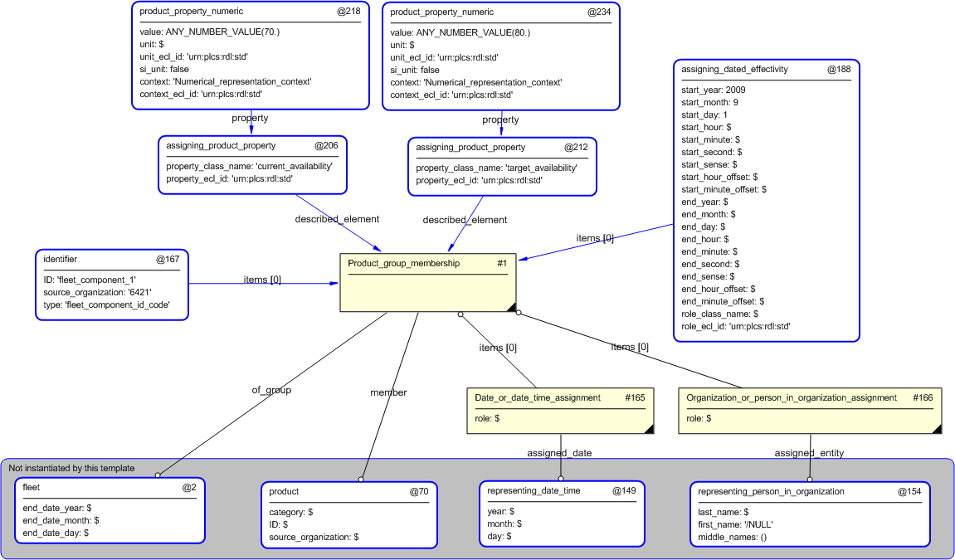The height and width of the screenshot is (560, 955).
Task: Click role: $ in Date_or_date_time_assignment box
Action: 487,419
